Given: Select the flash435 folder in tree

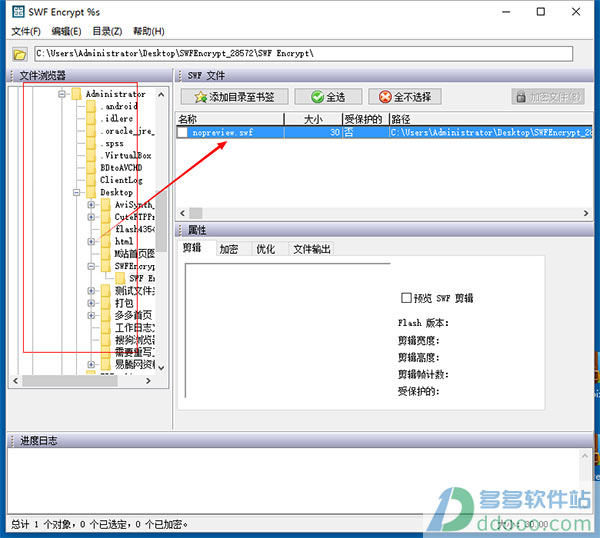Looking at the screenshot, I should pyautogui.click(x=135, y=229).
